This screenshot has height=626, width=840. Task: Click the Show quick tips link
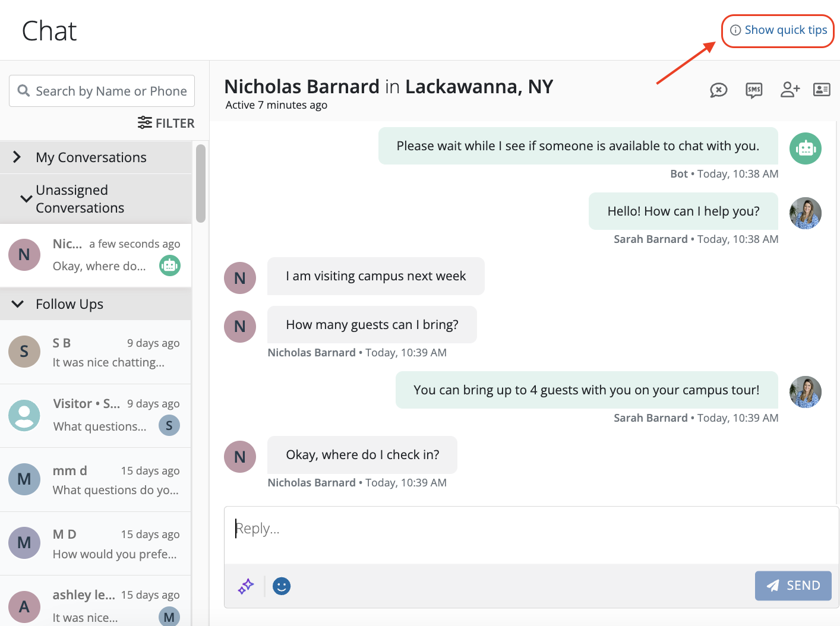[x=778, y=30]
